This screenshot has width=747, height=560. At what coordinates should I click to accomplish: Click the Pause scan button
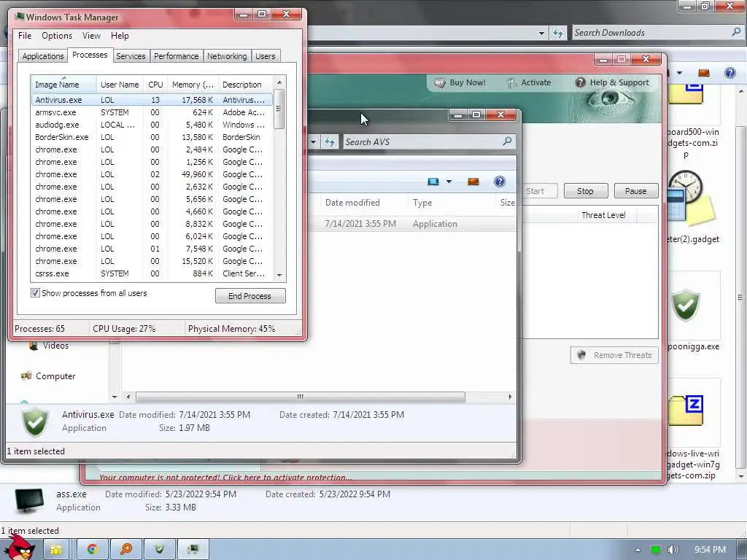(x=636, y=191)
